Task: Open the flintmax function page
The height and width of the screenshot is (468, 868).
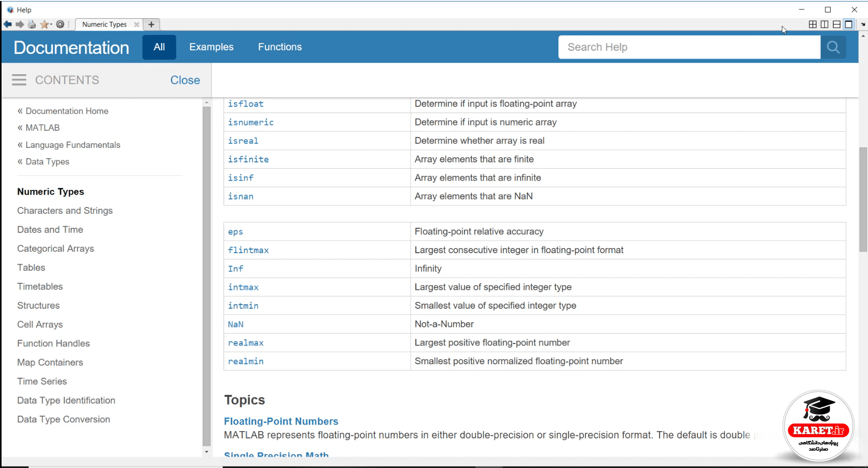Action: [248, 250]
